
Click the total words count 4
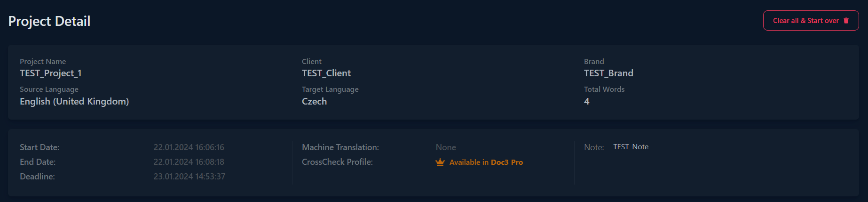(586, 101)
